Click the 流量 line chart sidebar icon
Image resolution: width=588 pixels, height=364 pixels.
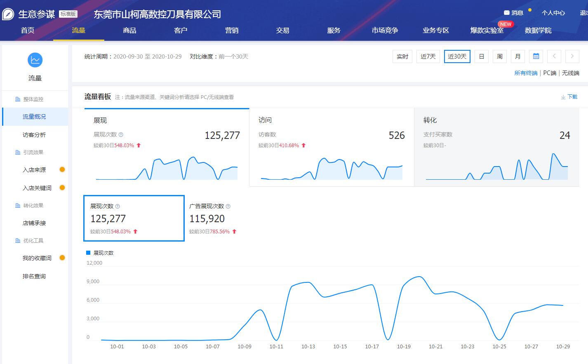(35, 60)
